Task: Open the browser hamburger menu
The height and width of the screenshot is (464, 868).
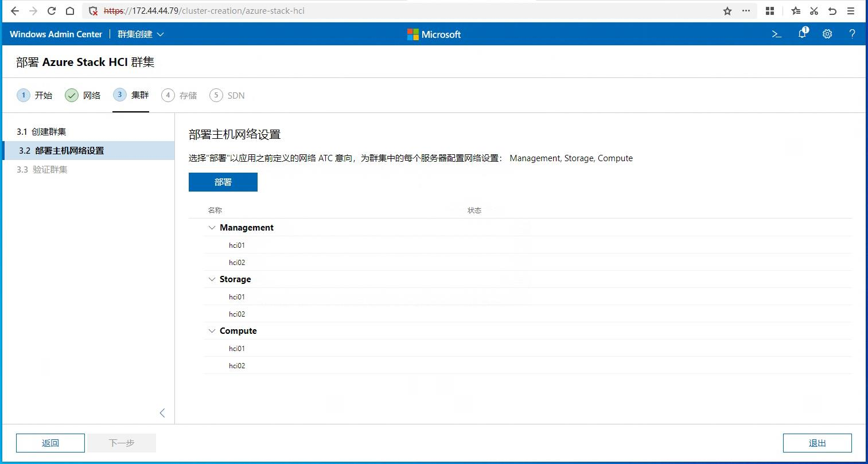Action: [x=851, y=11]
